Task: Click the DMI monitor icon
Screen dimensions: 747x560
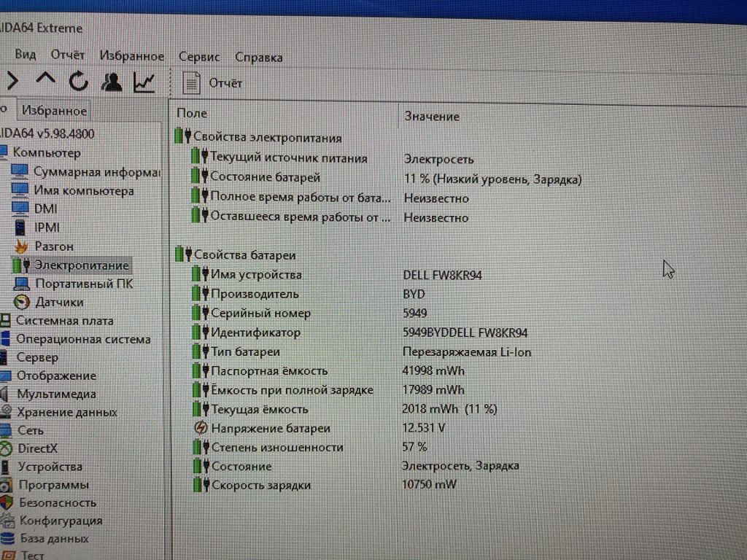Action: pos(20,209)
